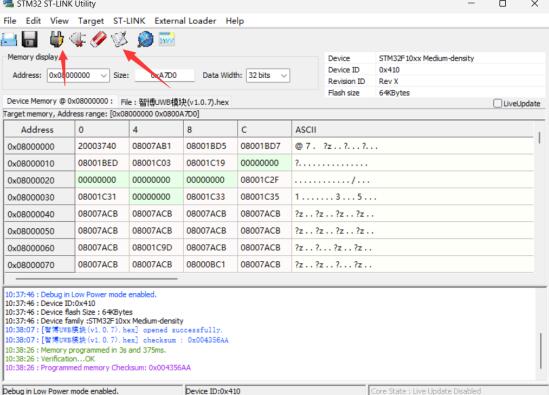549x395 pixels.
Task: Click the Rev X revision value
Action: tap(388, 81)
